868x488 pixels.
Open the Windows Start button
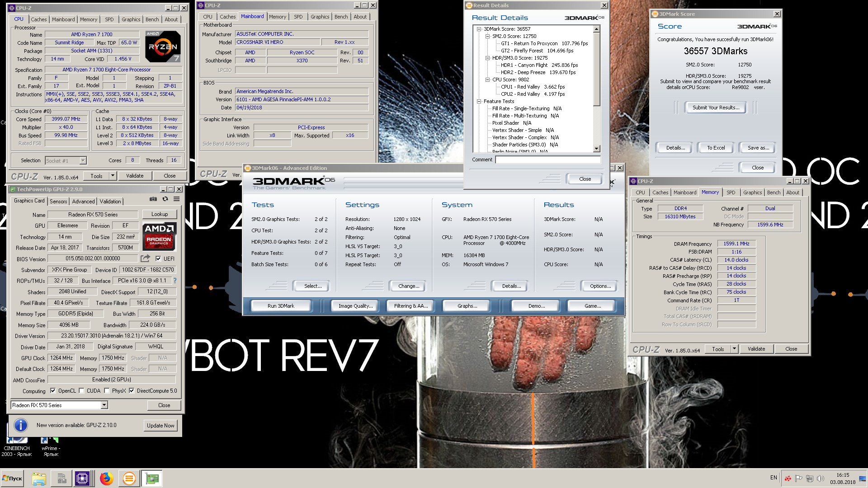(x=12, y=478)
